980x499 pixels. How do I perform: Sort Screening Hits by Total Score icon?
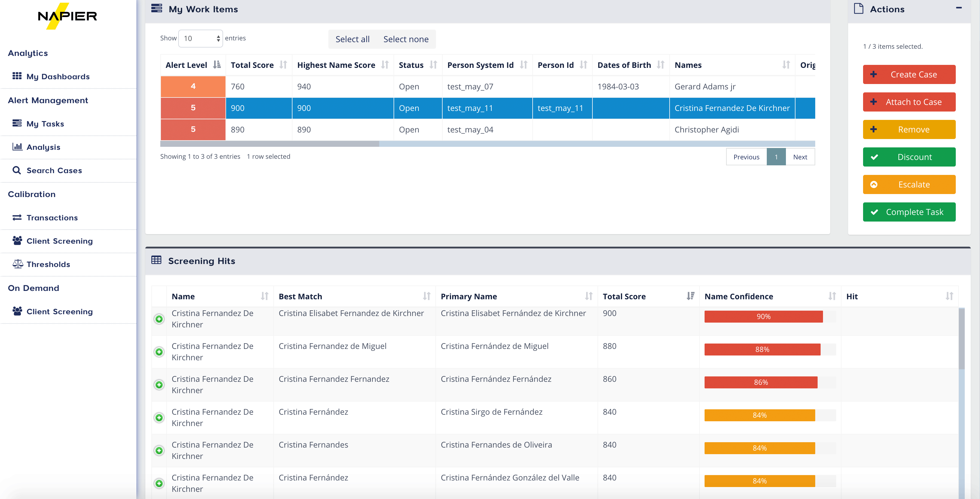[690, 296]
